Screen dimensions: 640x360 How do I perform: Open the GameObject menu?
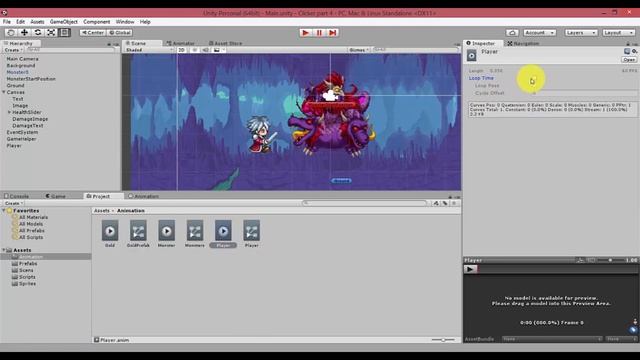point(64,22)
